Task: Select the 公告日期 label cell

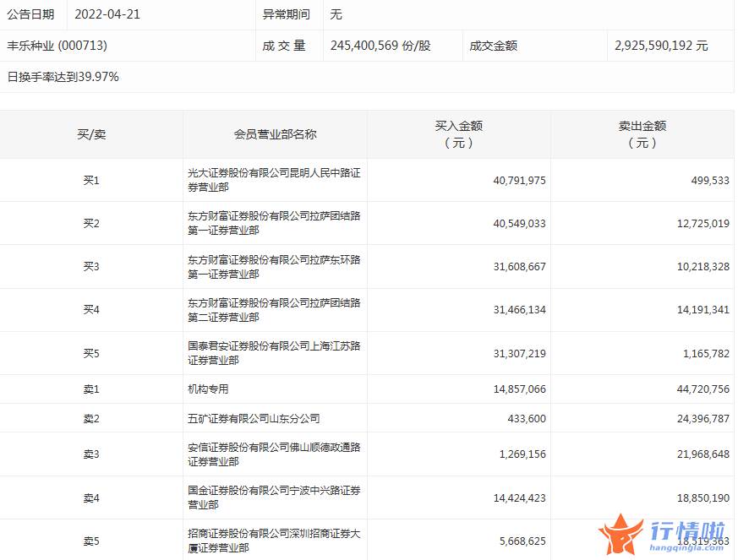Action: pos(30,14)
